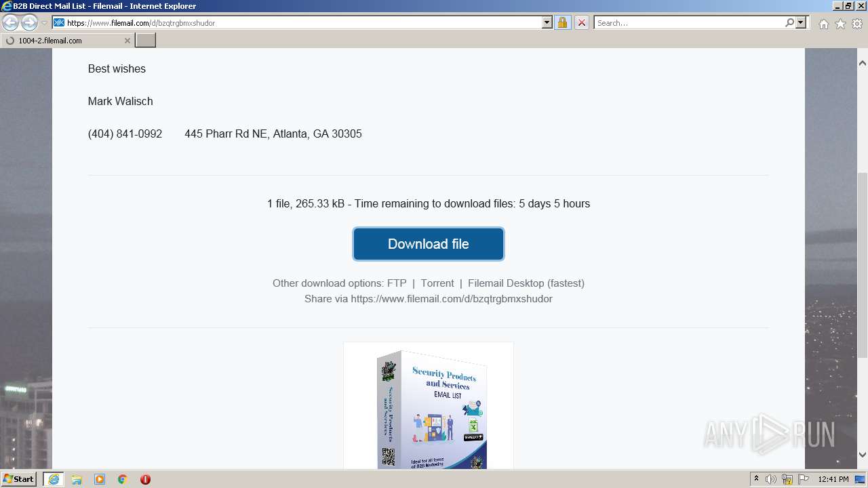
Task: Restore down the Internet Explorer window
Action: [x=848, y=6]
